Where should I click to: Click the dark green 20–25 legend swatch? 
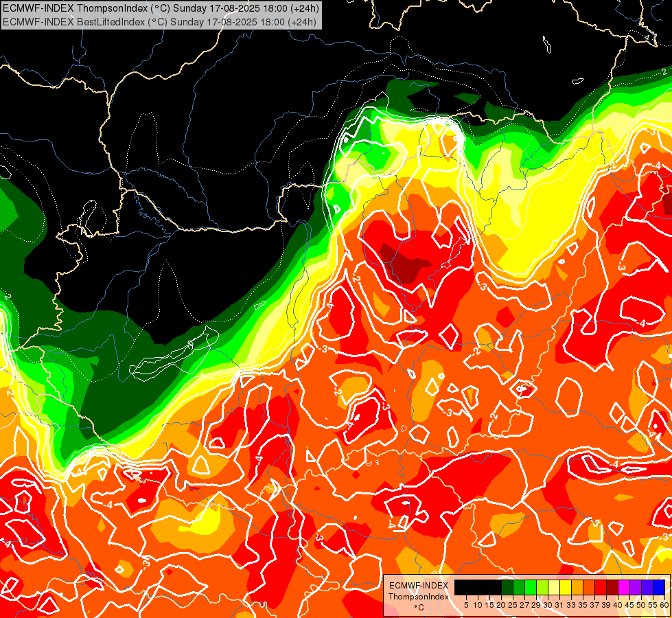[507, 587]
